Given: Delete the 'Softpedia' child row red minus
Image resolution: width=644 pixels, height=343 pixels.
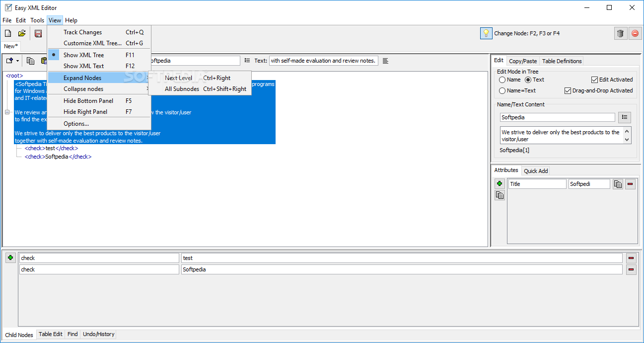Looking at the screenshot, I should point(631,269).
